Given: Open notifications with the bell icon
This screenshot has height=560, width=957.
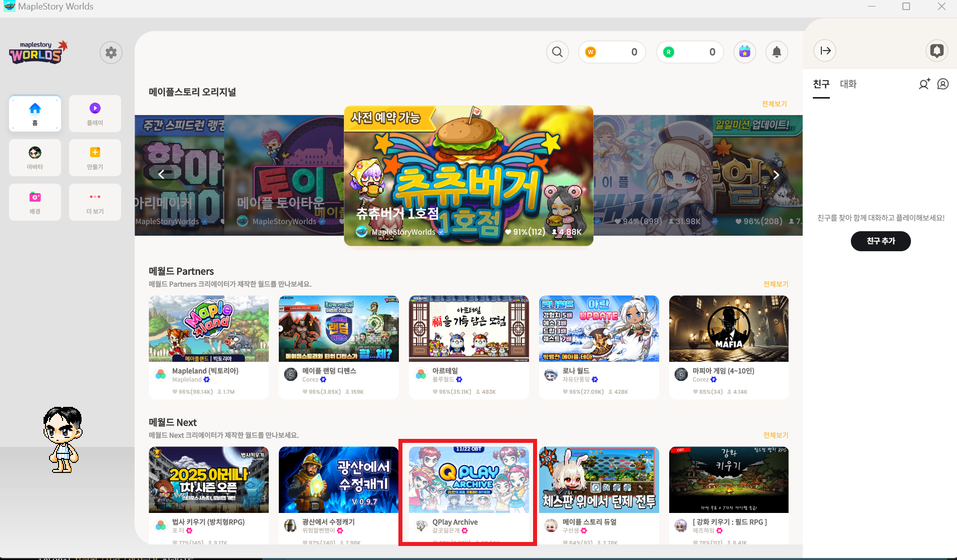Looking at the screenshot, I should pos(776,52).
